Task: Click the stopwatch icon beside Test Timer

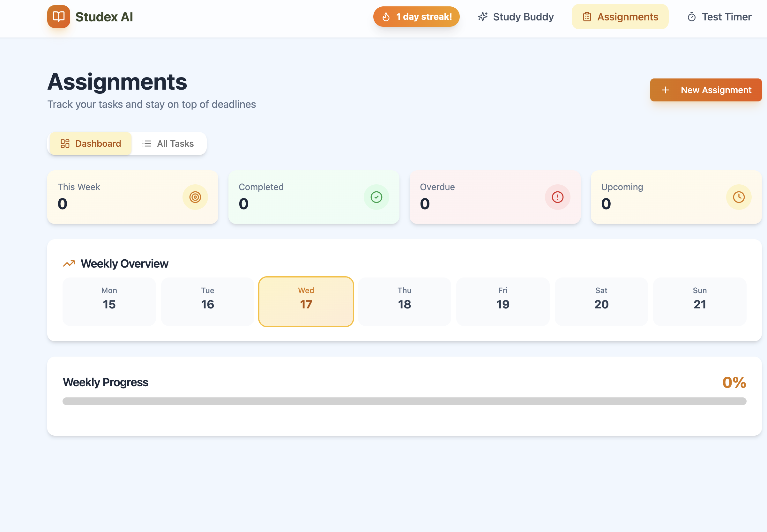Action: tap(691, 17)
